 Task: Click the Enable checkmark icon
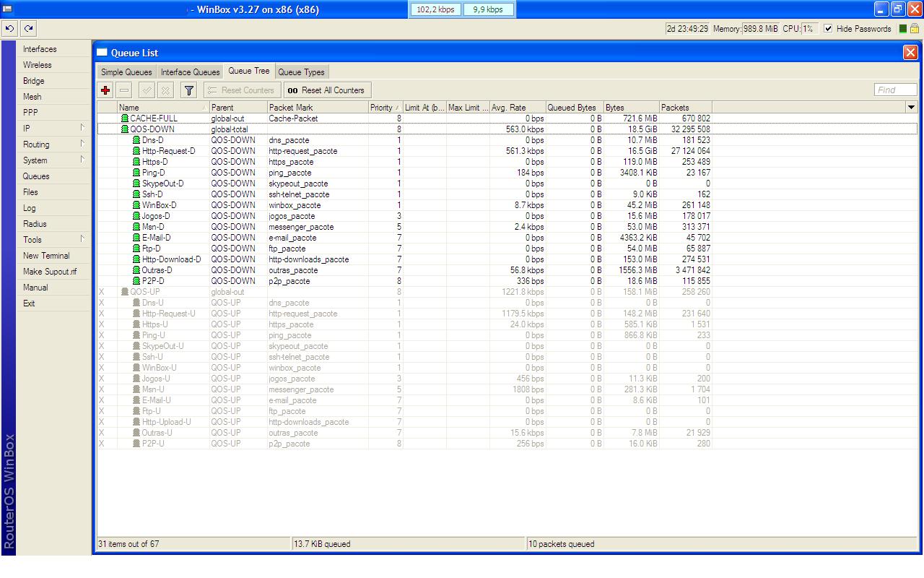[147, 90]
